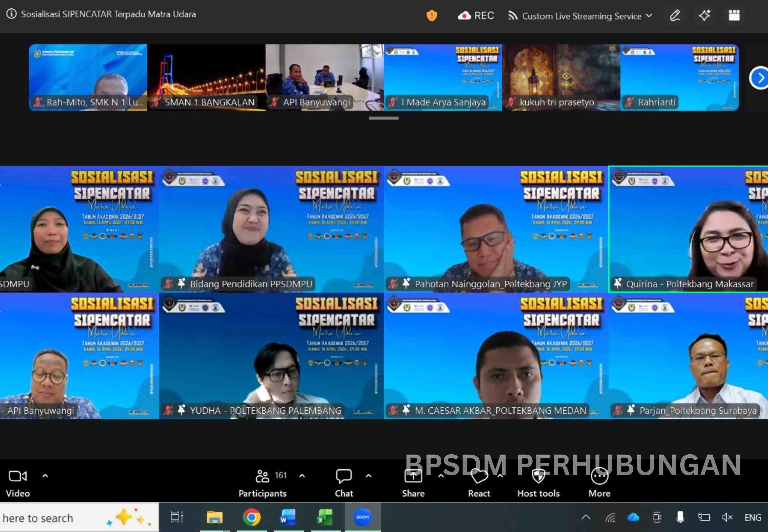Screen dimensions: 768x532
Task: Open the Custom Live Streaming Service dropdown
Action: click(x=580, y=16)
